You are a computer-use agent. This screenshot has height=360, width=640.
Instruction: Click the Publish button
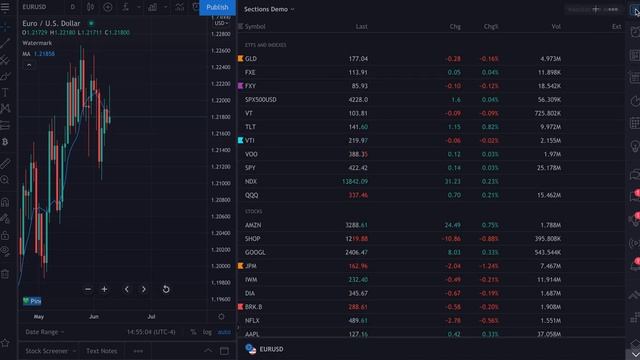click(217, 7)
